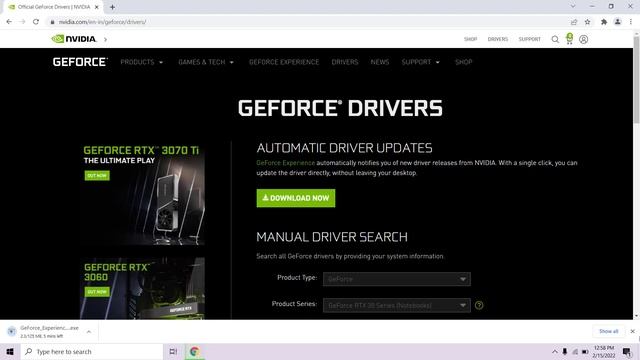Close the Official GeForce Drivers tab
The image size is (640, 360).
tap(97, 7)
